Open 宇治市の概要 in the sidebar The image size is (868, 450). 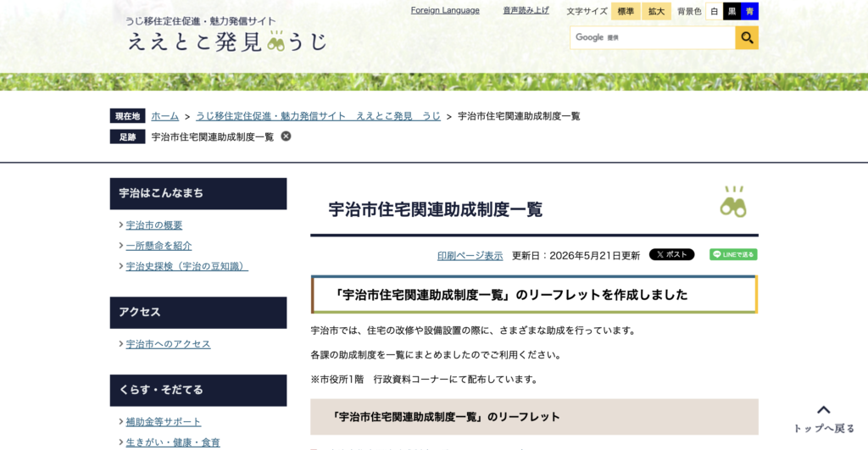click(154, 225)
